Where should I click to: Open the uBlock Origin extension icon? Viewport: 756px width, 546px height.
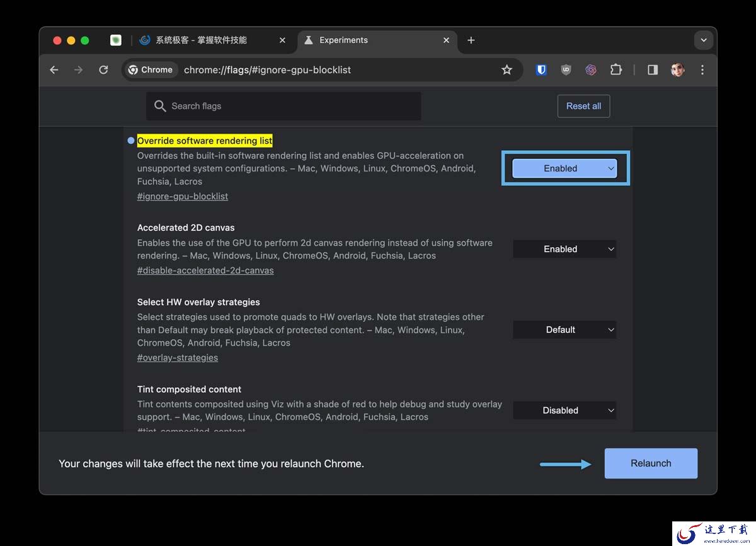(566, 70)
